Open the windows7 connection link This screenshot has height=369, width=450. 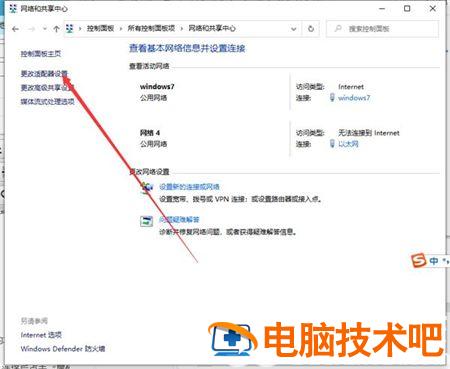(354, 98)
